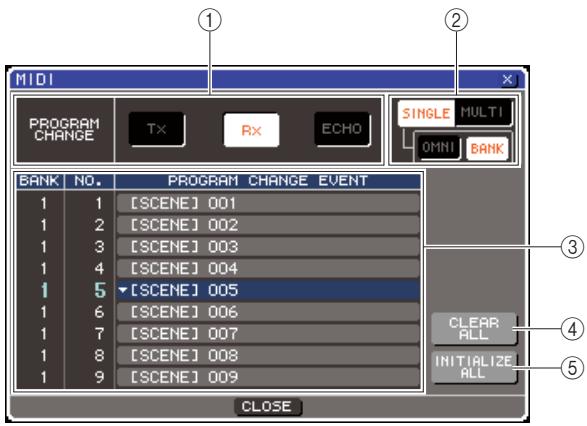
Task: Click program number 9 in the list
Action: pos(99,377)
